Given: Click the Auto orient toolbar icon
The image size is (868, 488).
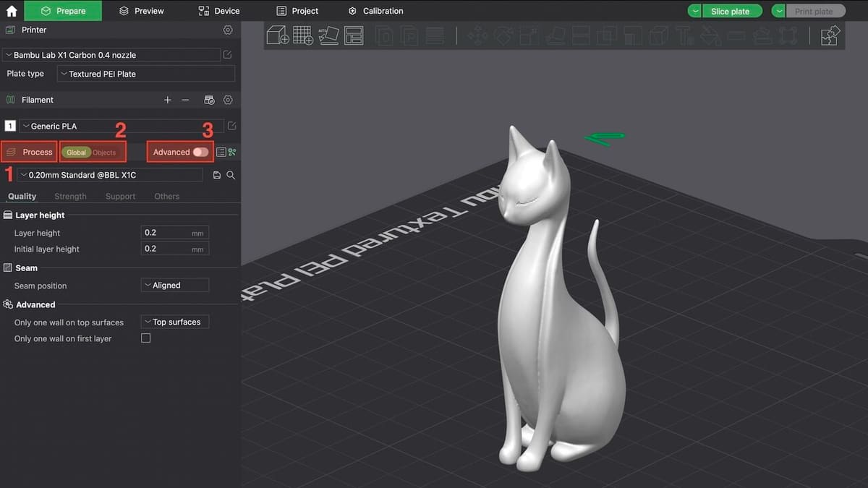Looking at the screenshot, I should pos(328,35).
